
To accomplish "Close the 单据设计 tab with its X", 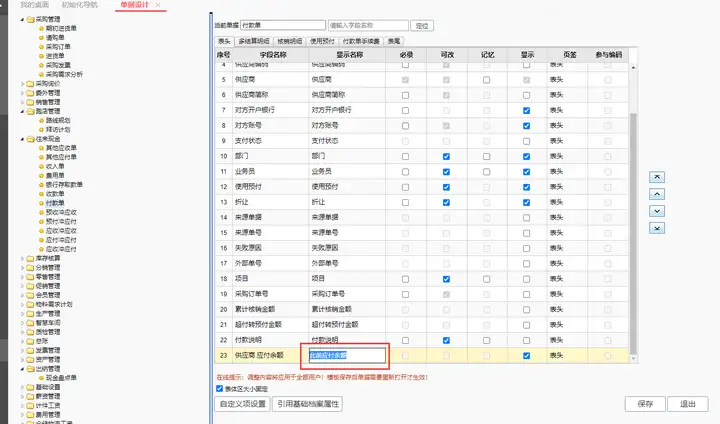I will (x=158, y=5).
